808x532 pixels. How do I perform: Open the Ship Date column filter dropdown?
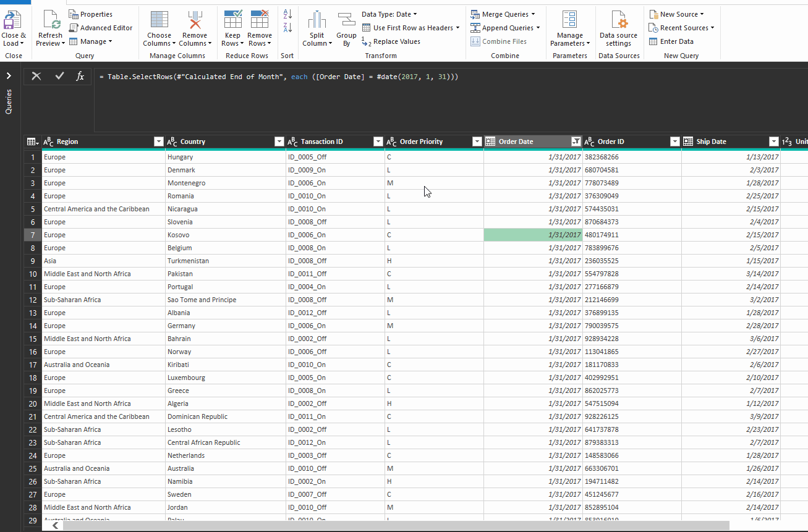773,141
